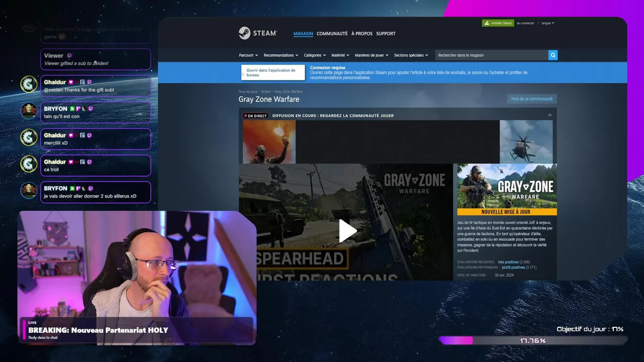Expand the Recommandations dropdown
644x362 pixels.
(281, 55)
